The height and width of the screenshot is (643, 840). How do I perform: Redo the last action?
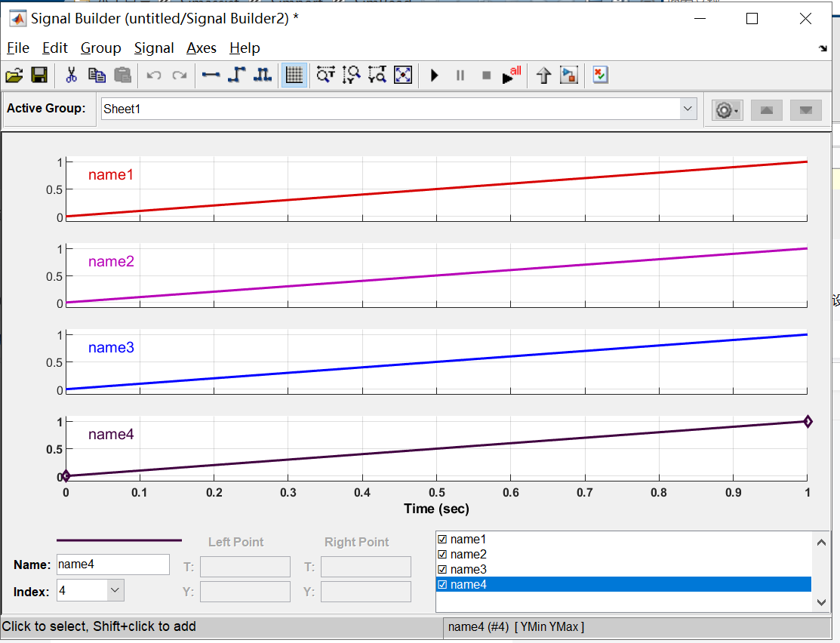point(180,75)
